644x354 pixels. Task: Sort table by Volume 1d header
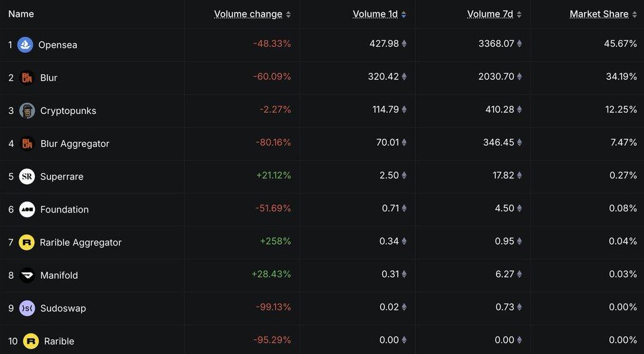pos(375,14)
